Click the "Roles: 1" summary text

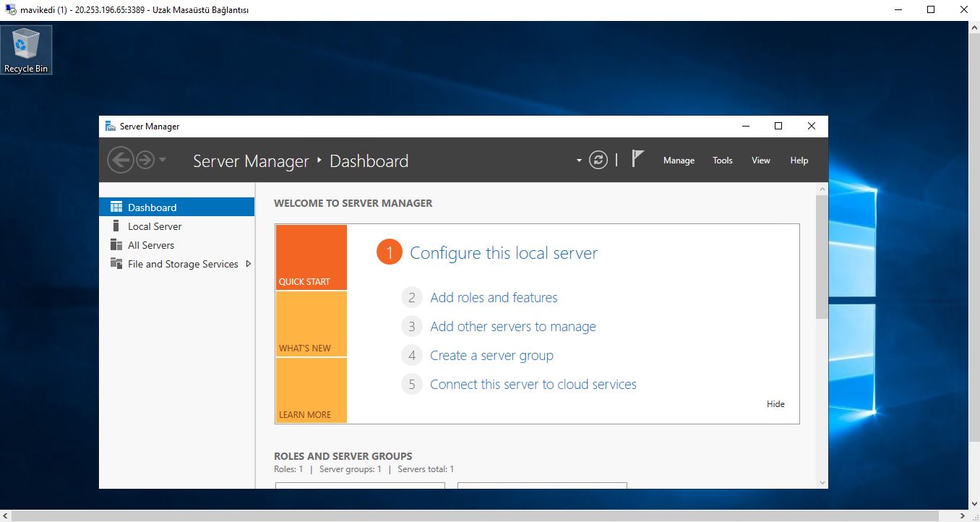[288, 469]
